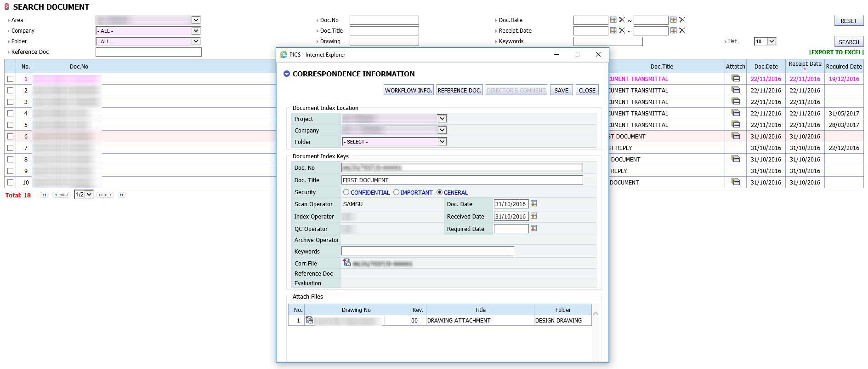Open calendar for Doc.Date start field
Screen dimensions: 868x369
(613, 20)
